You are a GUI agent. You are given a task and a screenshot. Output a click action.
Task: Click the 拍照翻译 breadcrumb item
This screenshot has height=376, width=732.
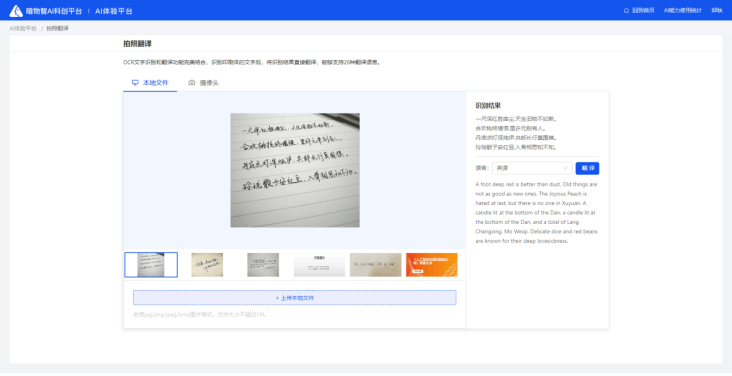[57, 28]
